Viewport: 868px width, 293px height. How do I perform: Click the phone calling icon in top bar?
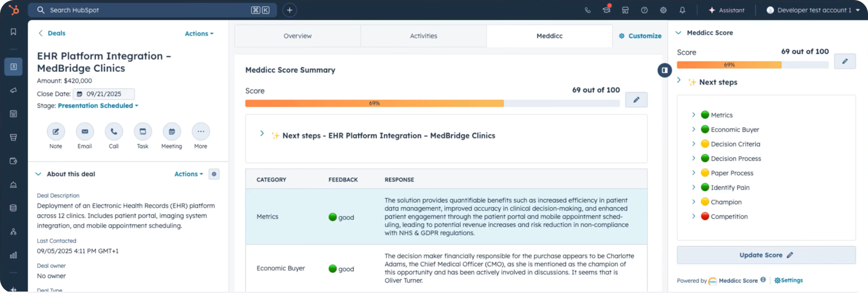pos(587,10)
